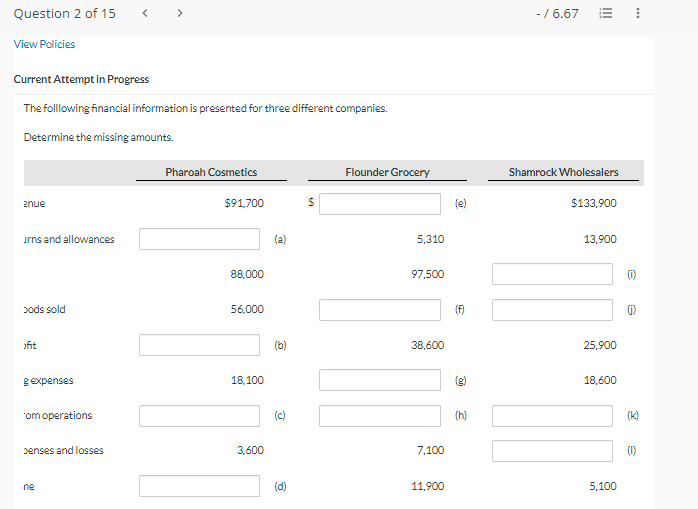
Task: Click the Question 2 of 15 label
Action: tap(64, 13)
